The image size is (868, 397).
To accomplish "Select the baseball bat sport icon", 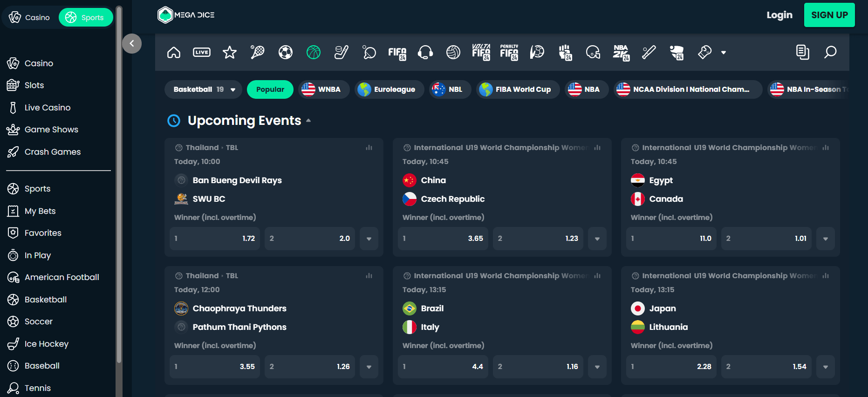I will coord(649,52).
